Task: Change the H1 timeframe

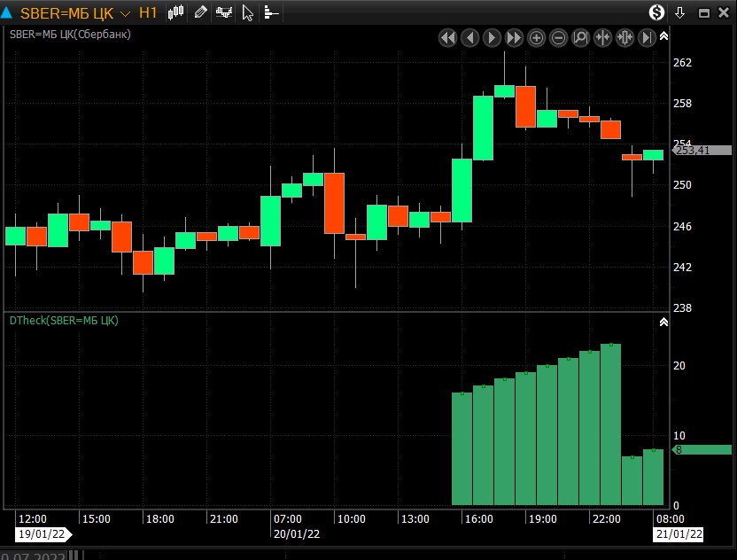Action: point(148,13)
